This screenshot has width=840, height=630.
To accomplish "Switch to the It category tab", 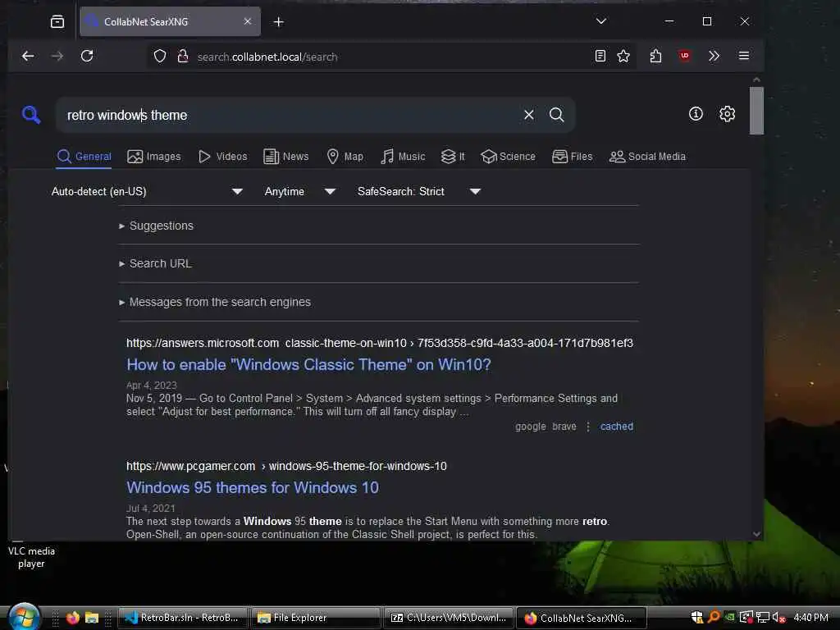I will (x=453, y=157).
